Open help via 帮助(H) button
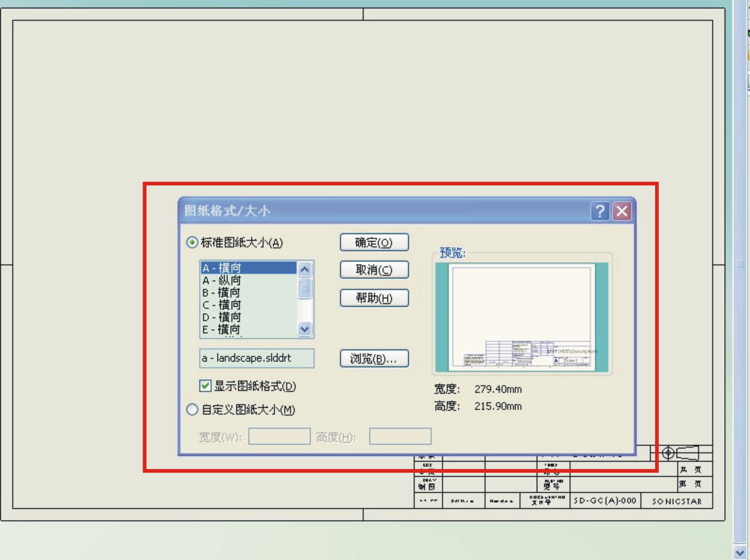Image resolution: width=750 pixels, height=560 pixels. (x=374, y=298)
